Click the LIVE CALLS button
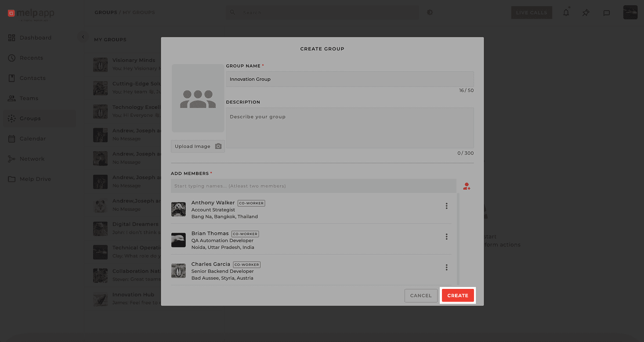 531,13
